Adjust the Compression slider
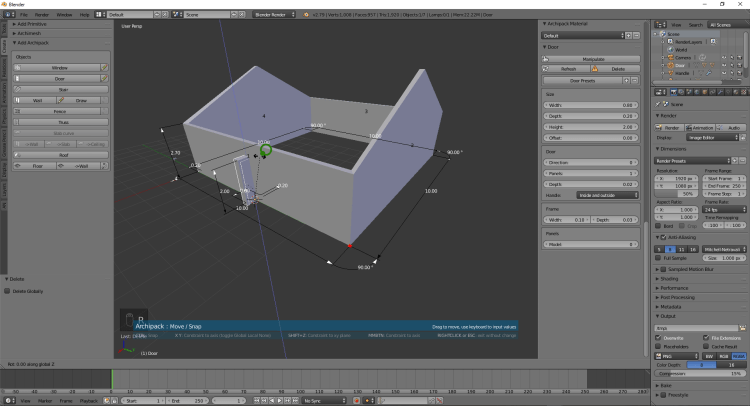The width and height of the screenshot is (750, 406). pyautogui.click(x=701, y=373)
